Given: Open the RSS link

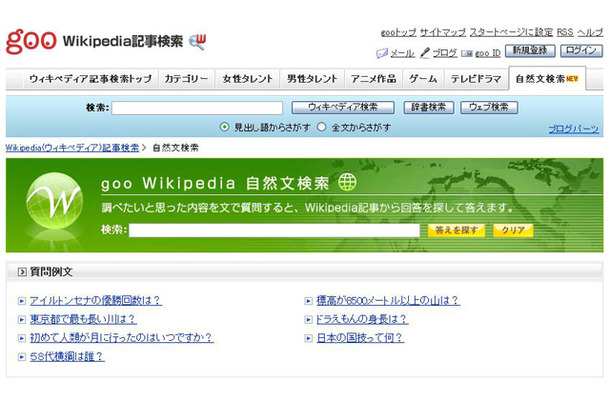Looking at the screenshot, I should tap(565, 32).
